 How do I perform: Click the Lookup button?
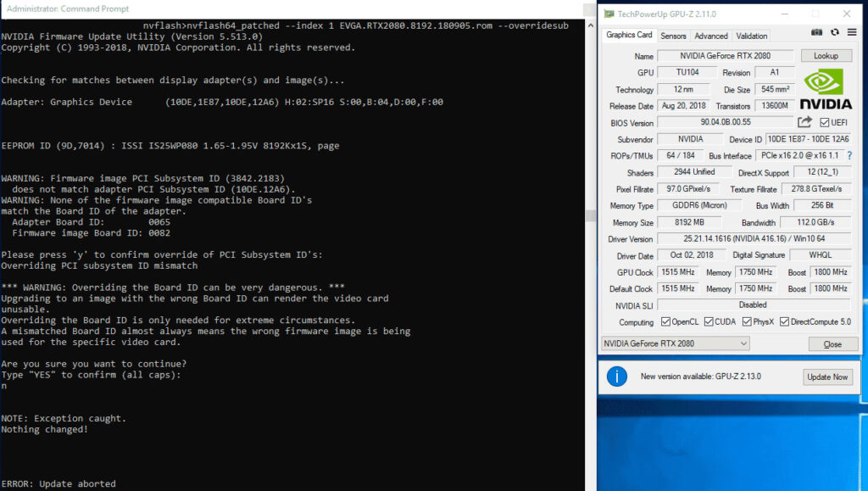point(826,55)
